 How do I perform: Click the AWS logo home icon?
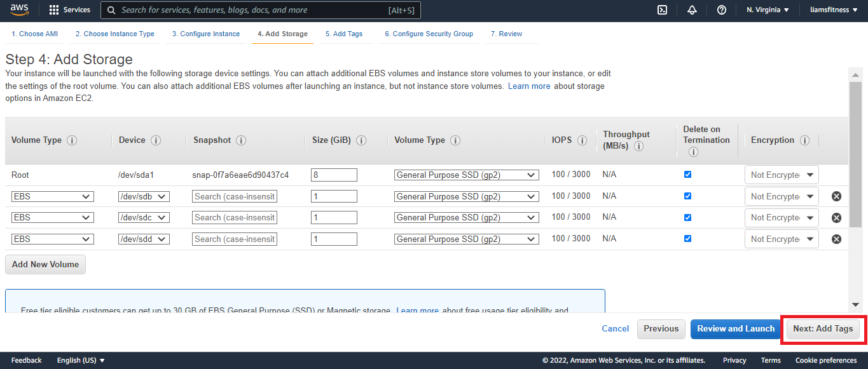point(20,10)
